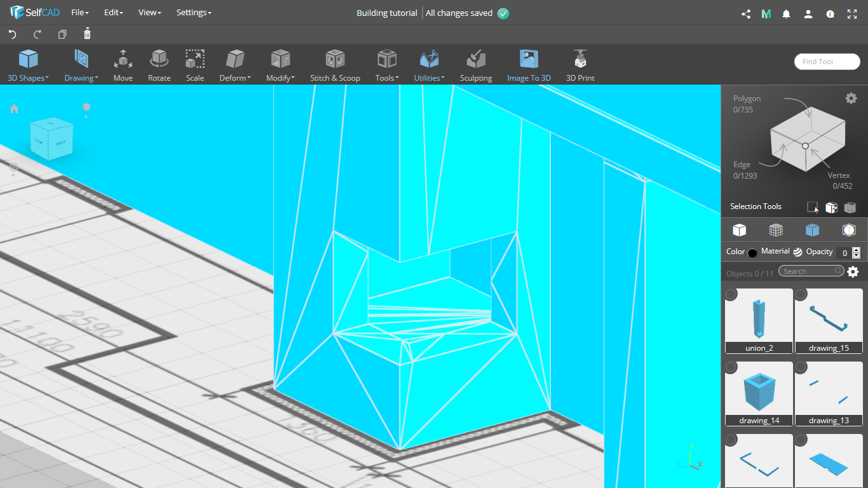Select the Stitch & Scoop tool
The image size is (868, 488).
coord(335,66)
